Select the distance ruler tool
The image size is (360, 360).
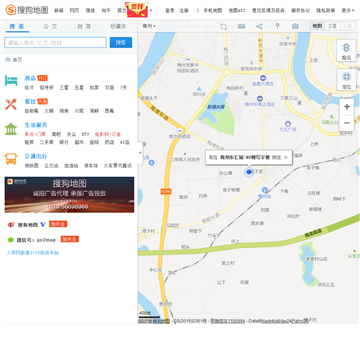click(242, 26)
